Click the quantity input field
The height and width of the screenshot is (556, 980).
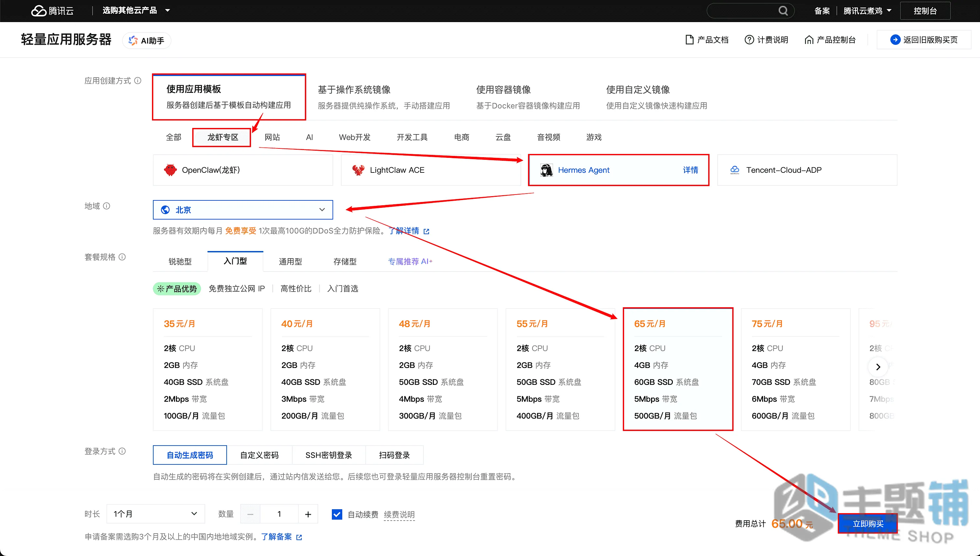[x=280, y=514]
